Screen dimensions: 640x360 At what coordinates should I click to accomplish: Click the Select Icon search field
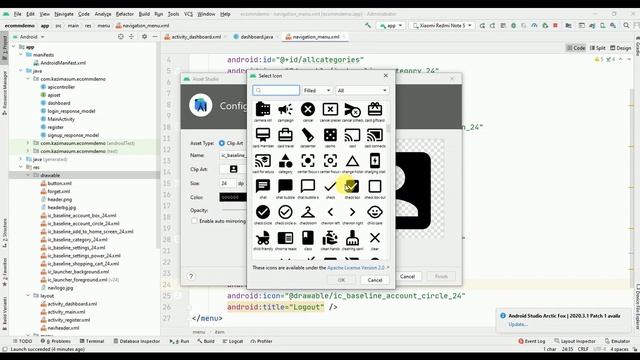click(x=276, y=90)
